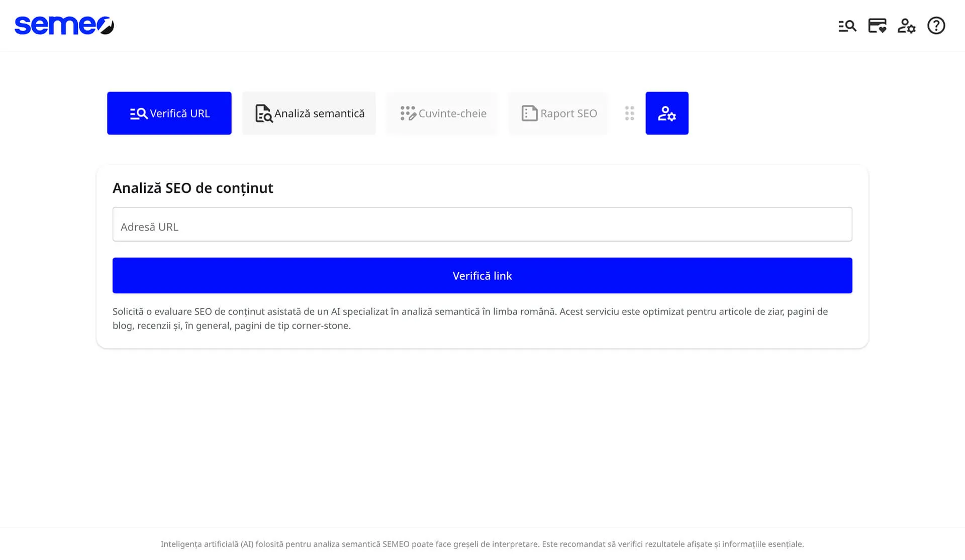
Task: Click the Analiză SEO de conținut heading
Action: 193,188
